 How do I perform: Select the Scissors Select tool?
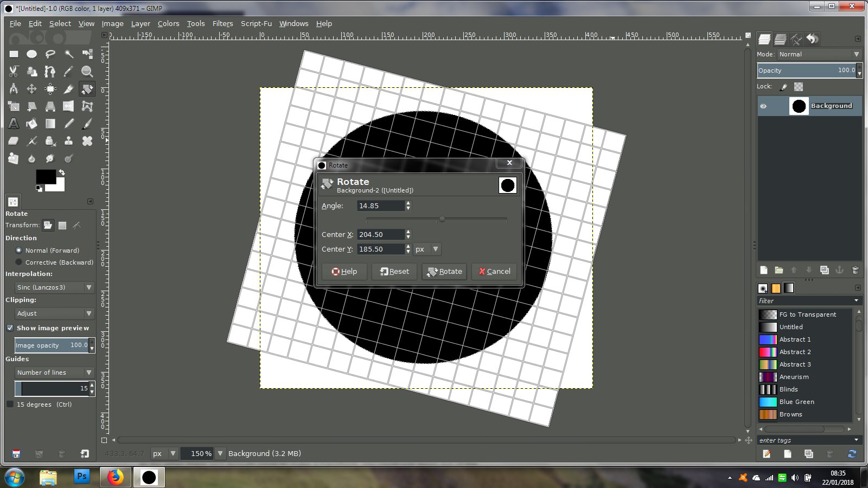tap(14, 71)
